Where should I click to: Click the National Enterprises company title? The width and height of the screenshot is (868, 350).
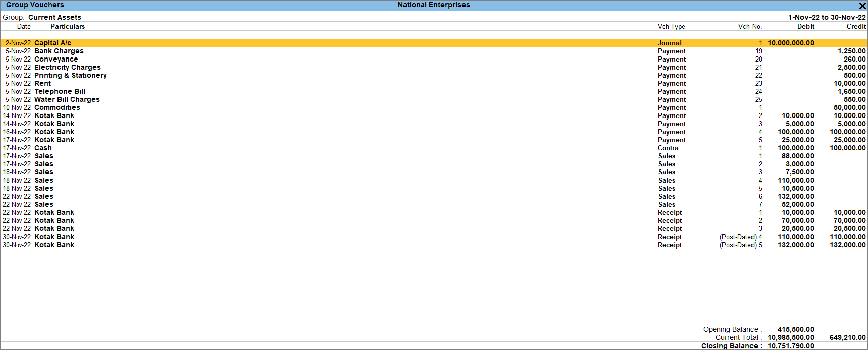tap(434, 5)
